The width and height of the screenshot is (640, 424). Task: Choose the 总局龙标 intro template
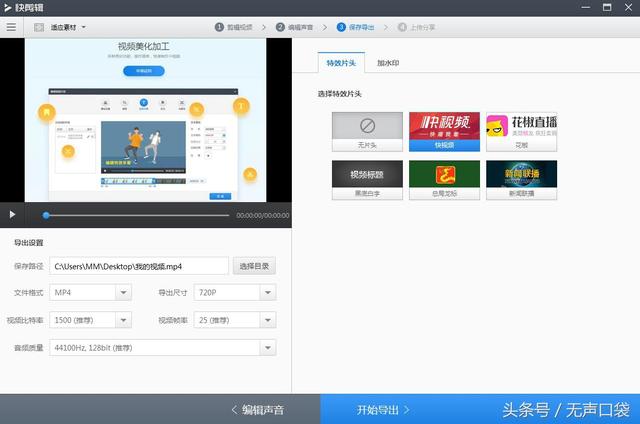point(444,179)
